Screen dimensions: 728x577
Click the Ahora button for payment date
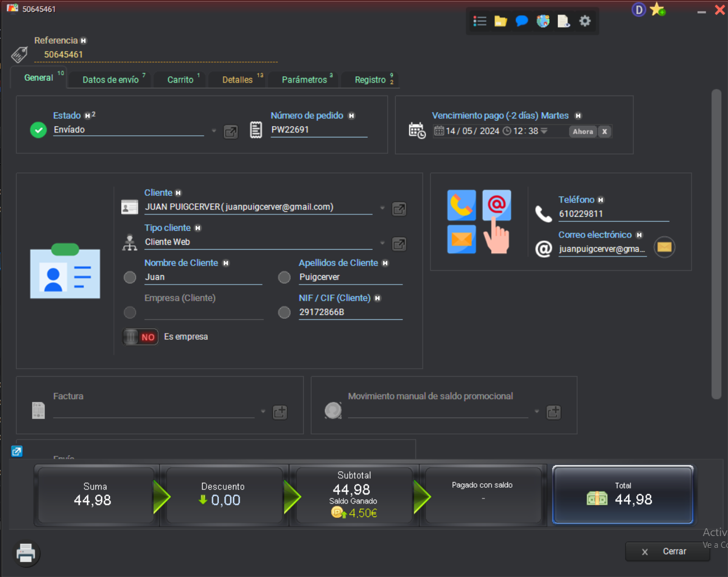pyautogui.click(x=583, y=131)
